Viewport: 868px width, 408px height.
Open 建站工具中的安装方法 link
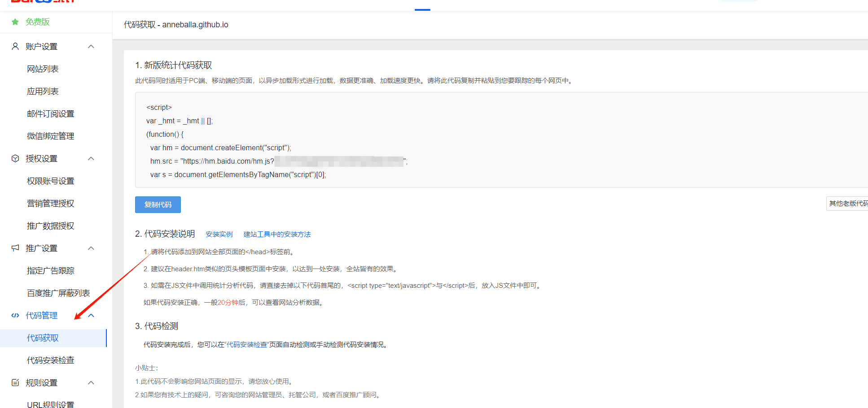277,234
